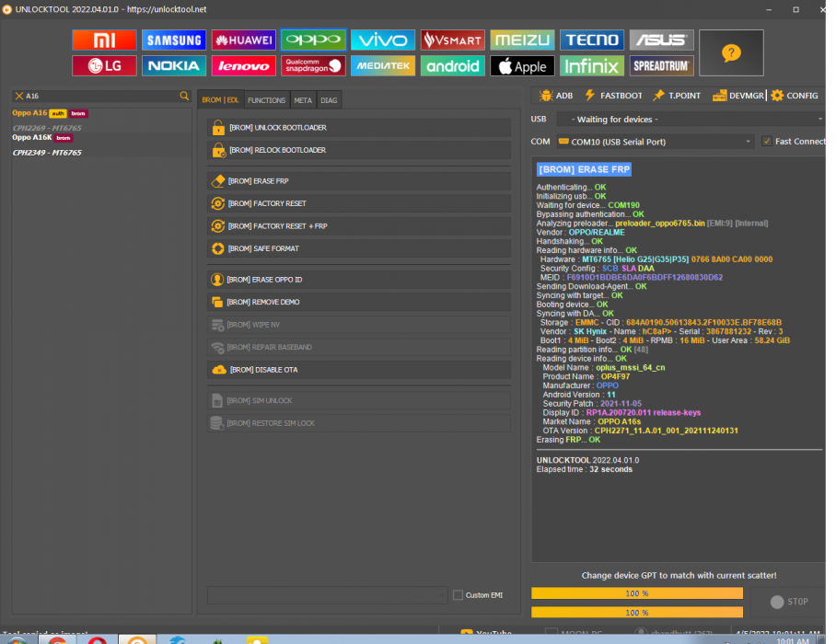This screenshot has height=644, width=836.
Task: Select Oppo A16 in the device list
Action: (x=29, y=113)
